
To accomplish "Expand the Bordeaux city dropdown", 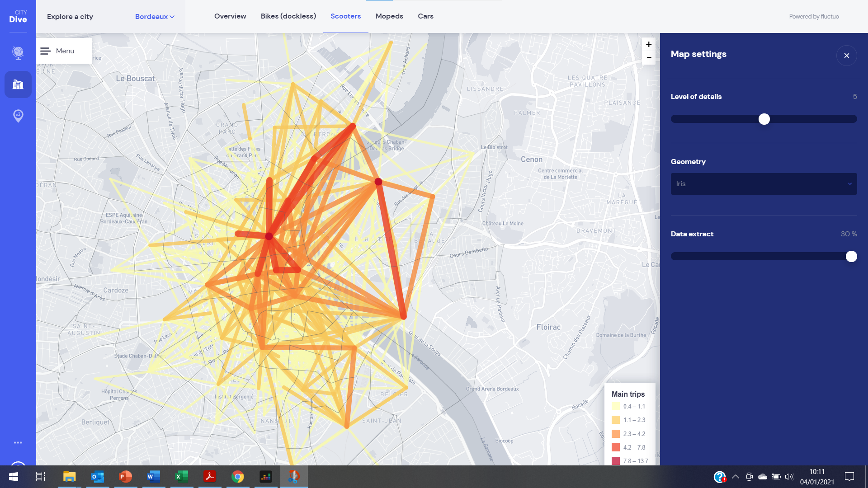I will 155,17.
